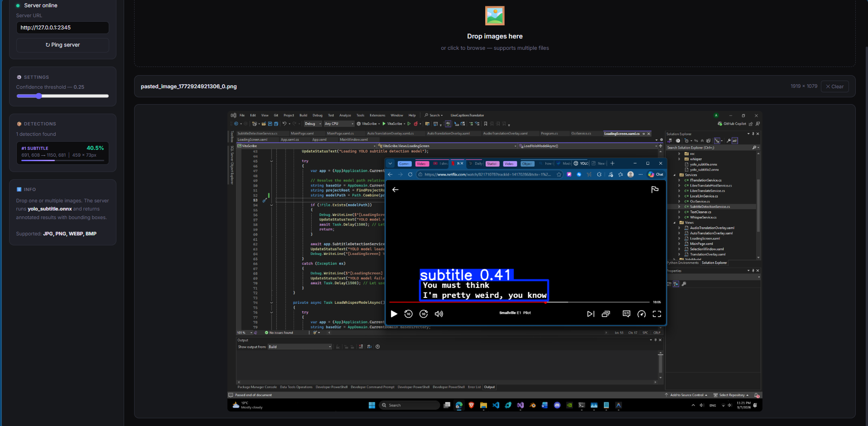This screenshot has width=868, height=426.
Task: Open the Build menu in Visual Studio
Action: tap(303, 115)
